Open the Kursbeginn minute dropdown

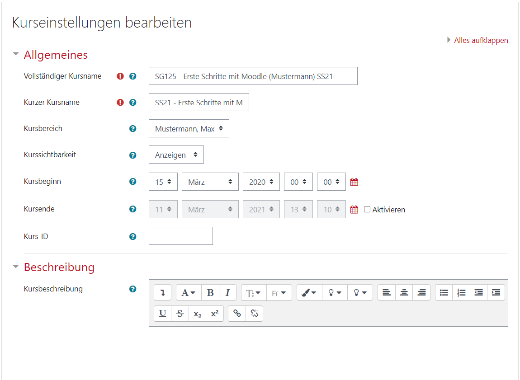pos(331,182)
